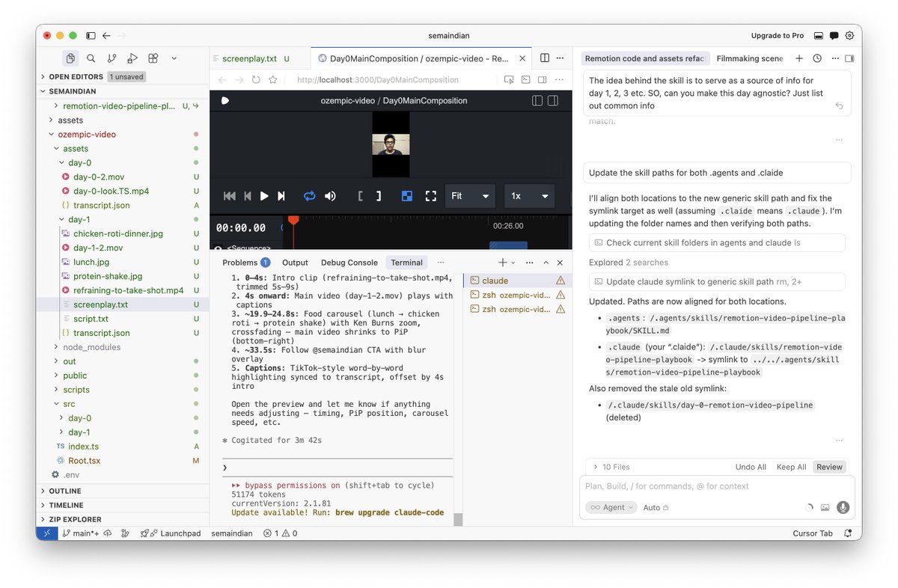Select the claude terminal session

coord(517,281)
